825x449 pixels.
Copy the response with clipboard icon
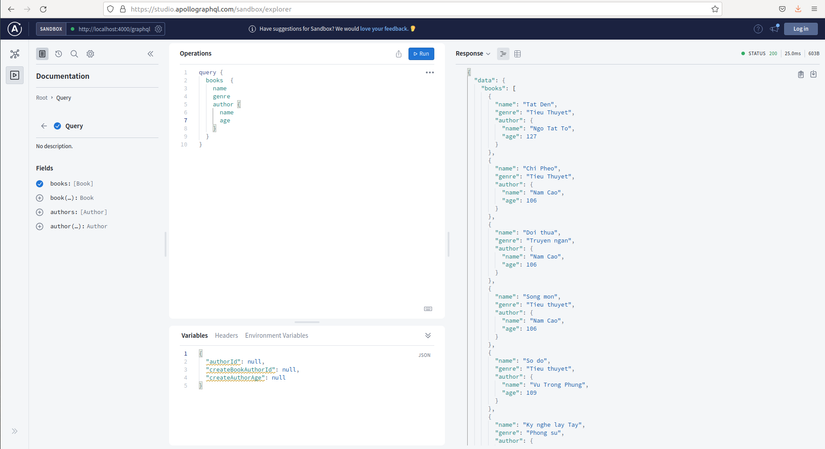point(800,75)
